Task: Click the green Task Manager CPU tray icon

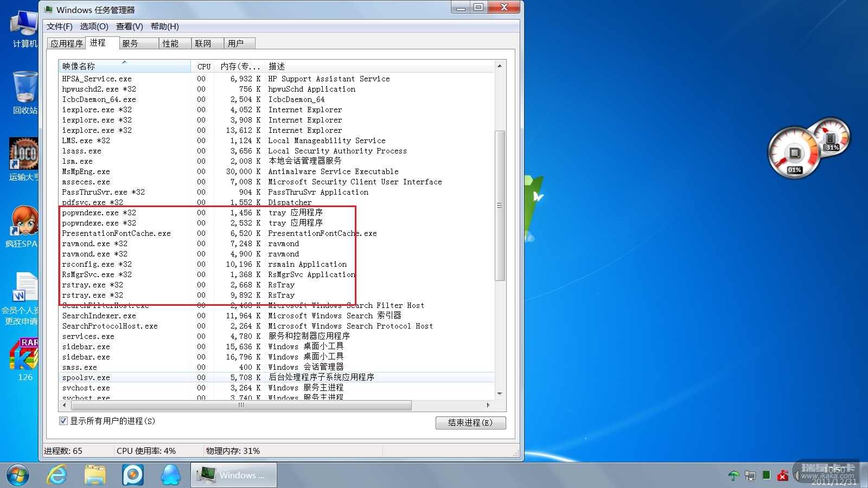Action: [767, 476]
